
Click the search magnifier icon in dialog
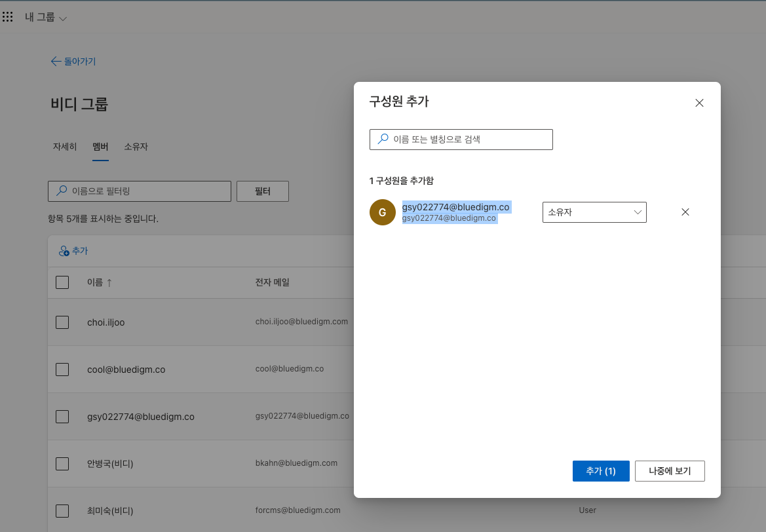[383, 140]
